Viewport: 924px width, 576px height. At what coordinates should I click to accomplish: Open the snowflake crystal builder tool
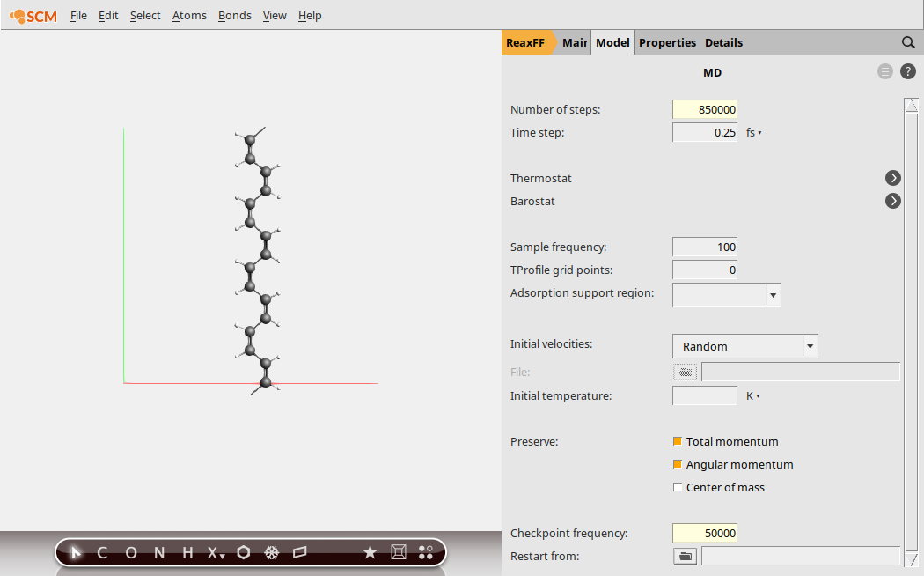click(271, 552)
